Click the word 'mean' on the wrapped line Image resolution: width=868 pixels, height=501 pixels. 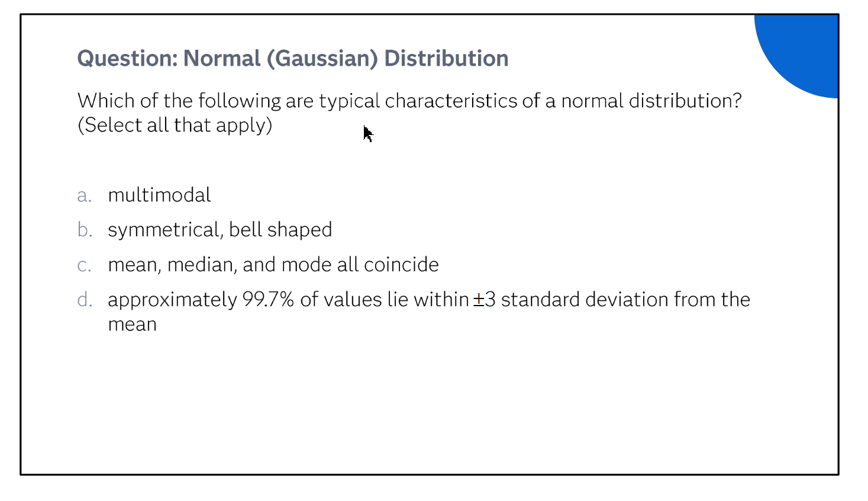point(133,325)
